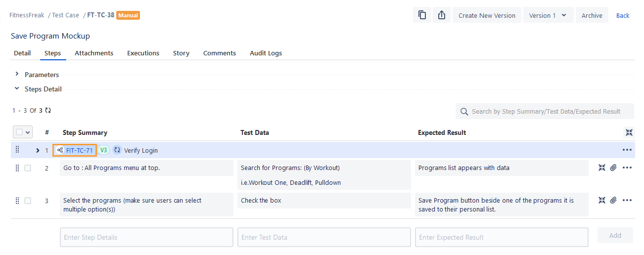View the Audit Logs tab

(266, 53)
